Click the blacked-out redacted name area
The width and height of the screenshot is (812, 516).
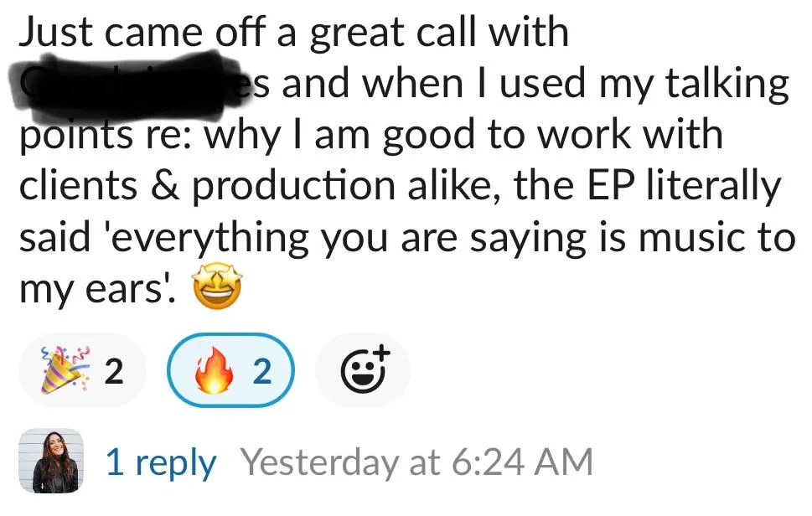tap(126, 83)
